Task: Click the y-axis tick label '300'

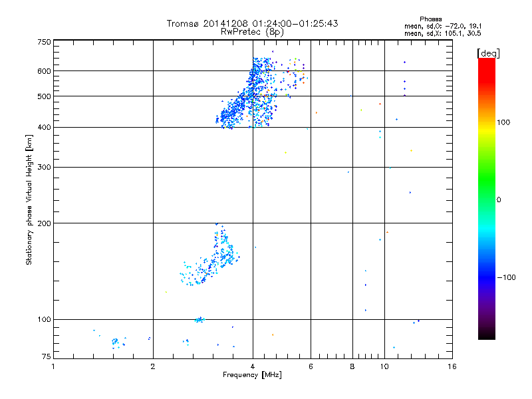Action: coord(44,168)
